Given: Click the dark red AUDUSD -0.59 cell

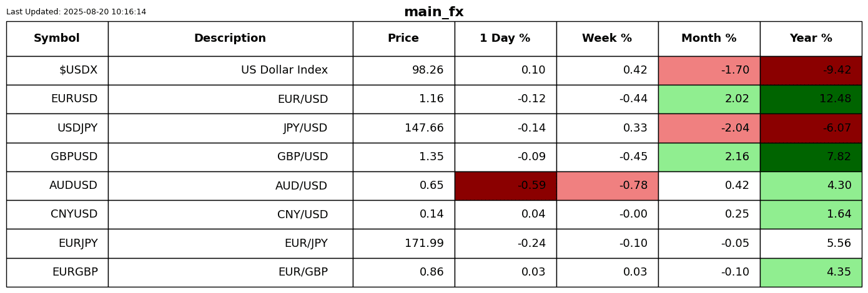Looking at the screenshot, I should [505, 186].
